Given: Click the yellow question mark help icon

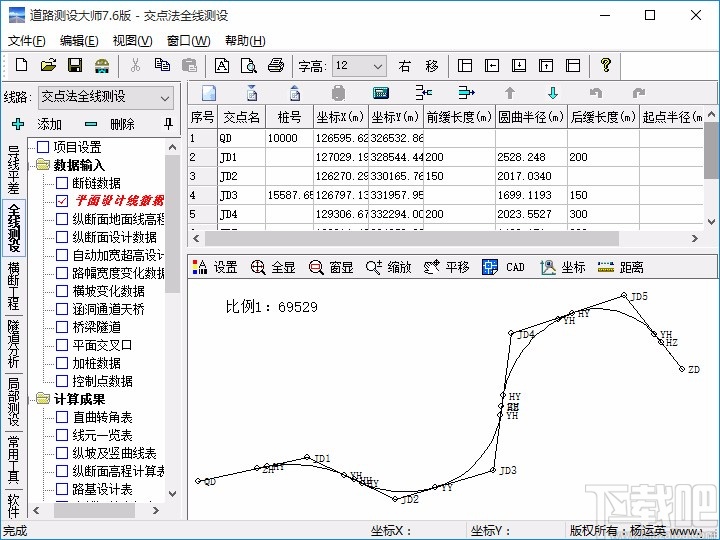Looking at the screenshot, I should pyautogui.click(x=606, y=65).
